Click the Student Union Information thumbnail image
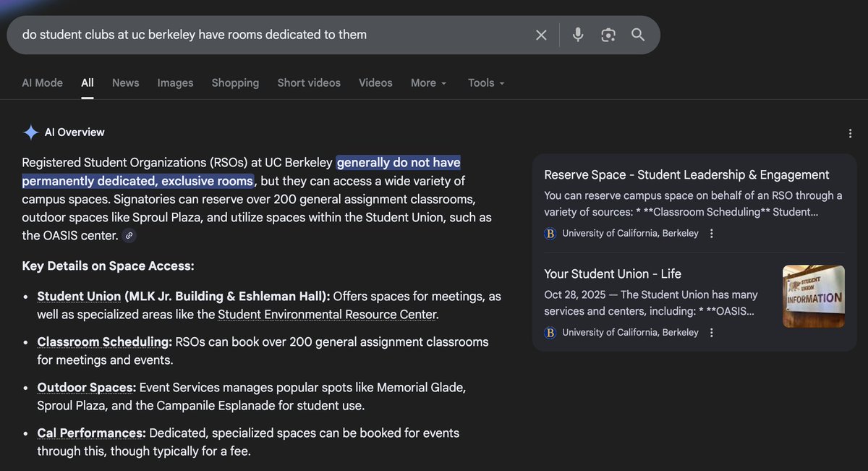The image size is (868, 471). tap(814, 297)
